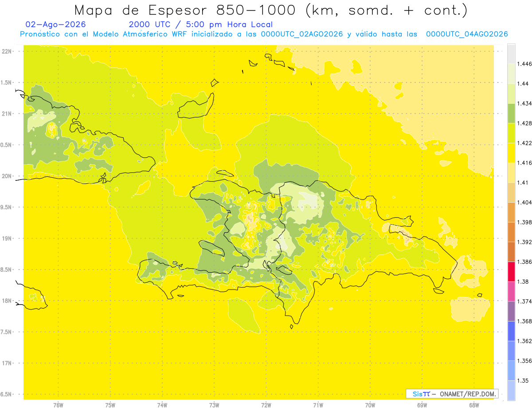Click the legend value 1.41
The image size is (532, 411).
point(524,183)
